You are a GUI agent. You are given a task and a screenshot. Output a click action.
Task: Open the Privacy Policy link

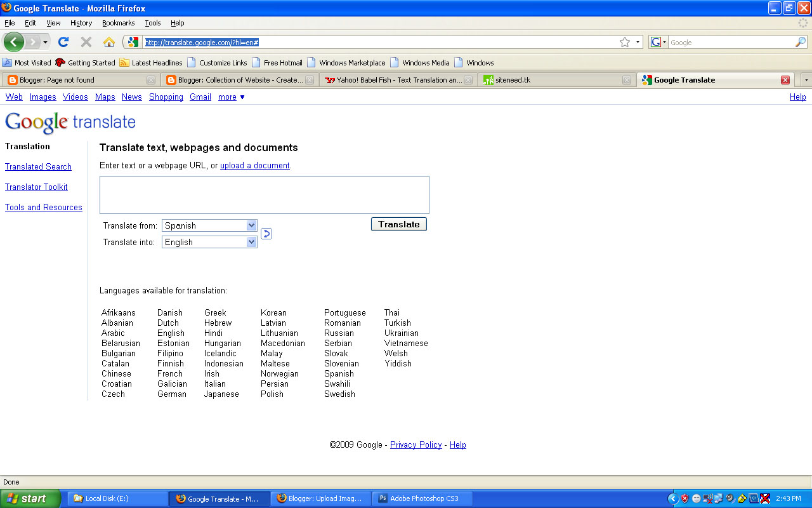tap(416, 445)
